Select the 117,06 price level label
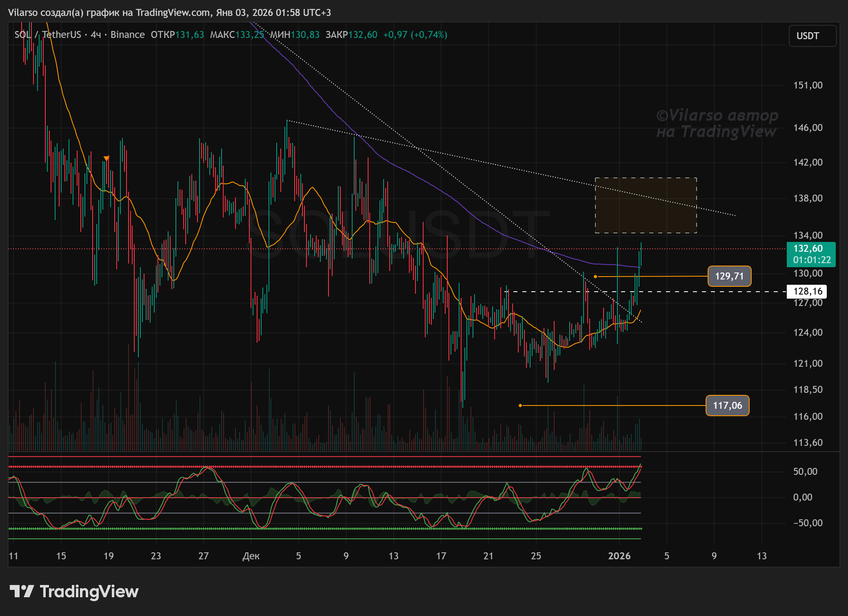 point(727,405)
